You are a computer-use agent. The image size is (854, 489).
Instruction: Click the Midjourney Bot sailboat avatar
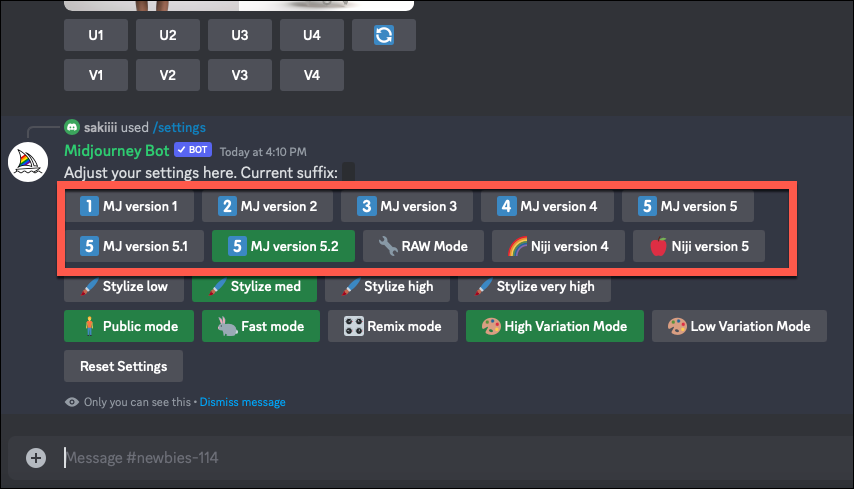28,162
